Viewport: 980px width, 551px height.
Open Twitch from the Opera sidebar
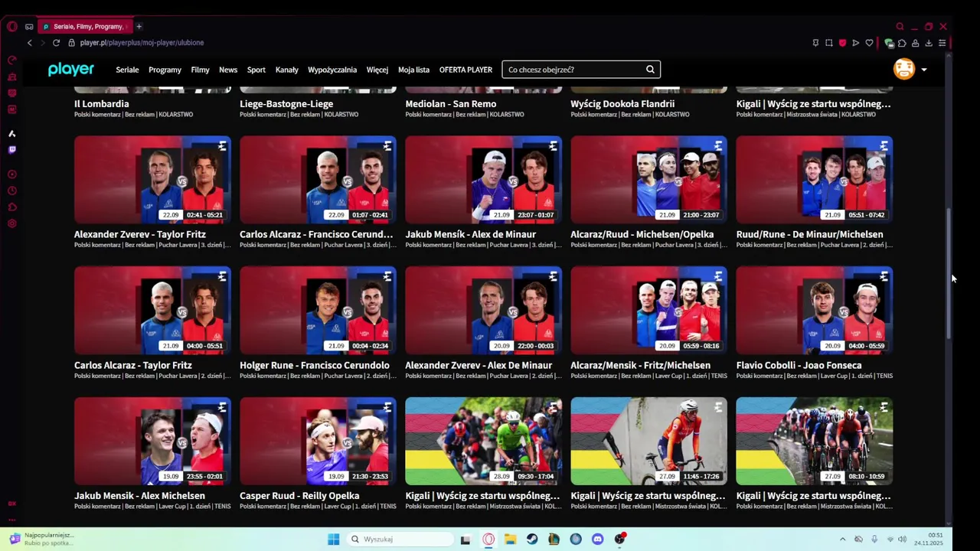click(x=11, y=150)
